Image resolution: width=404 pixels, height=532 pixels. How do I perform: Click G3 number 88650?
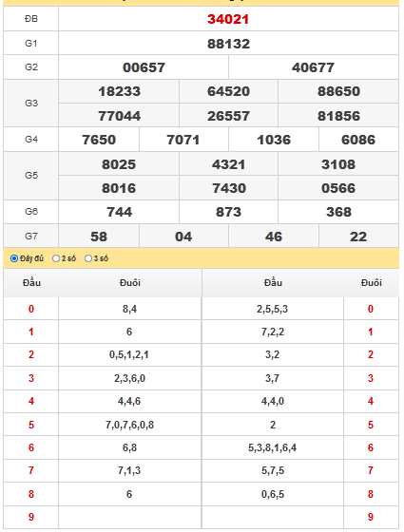pyautogui.click(x=338, y=91)
